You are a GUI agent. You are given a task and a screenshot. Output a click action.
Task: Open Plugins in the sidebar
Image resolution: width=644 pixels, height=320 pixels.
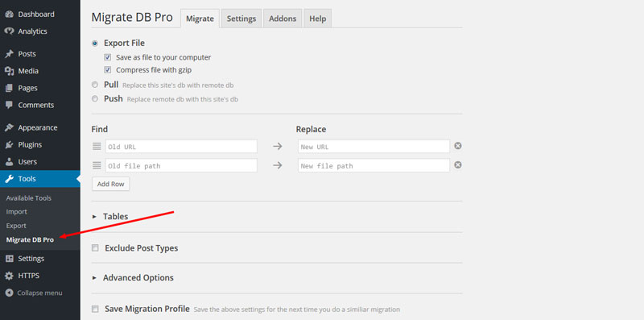(30, 145)
